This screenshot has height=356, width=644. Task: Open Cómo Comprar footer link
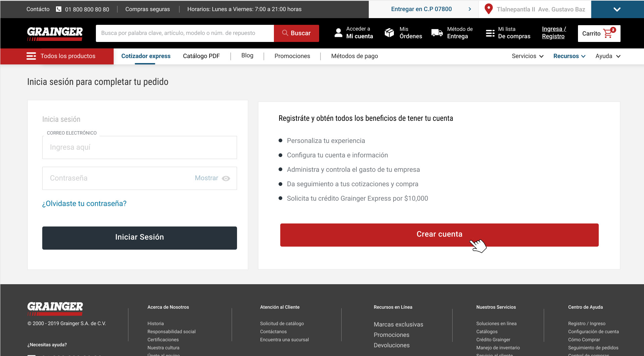[584, 340]
